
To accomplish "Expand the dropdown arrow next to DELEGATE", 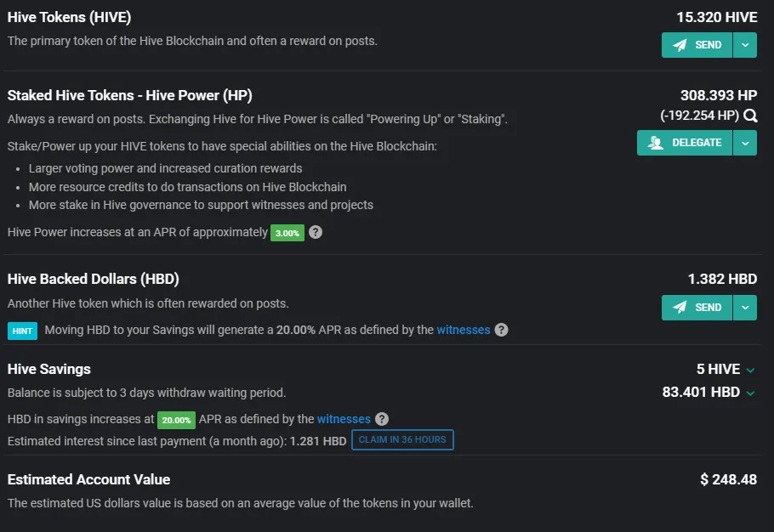I will [x=745, y=143].
